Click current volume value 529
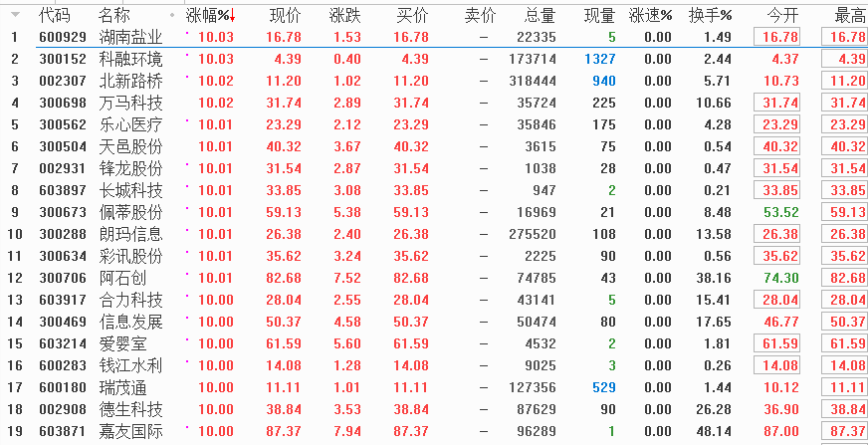The height and width of the screenshot is (445, 868). pyautogui.click(x=603, y=387)
